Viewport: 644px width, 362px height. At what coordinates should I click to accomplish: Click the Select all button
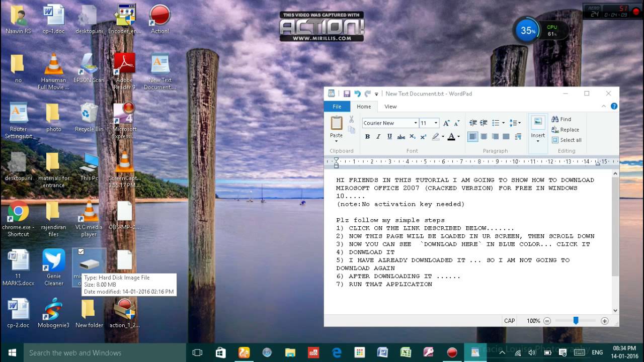[567, 140]
